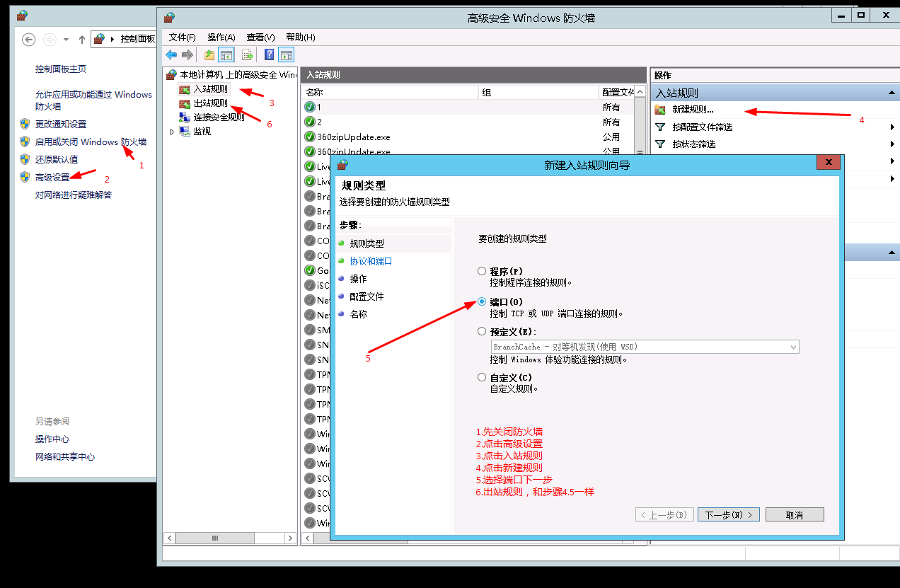This screenshot has width=900, height=588.
Task: Click the shield icon beside 高级设置
Action: pos(25,177)
